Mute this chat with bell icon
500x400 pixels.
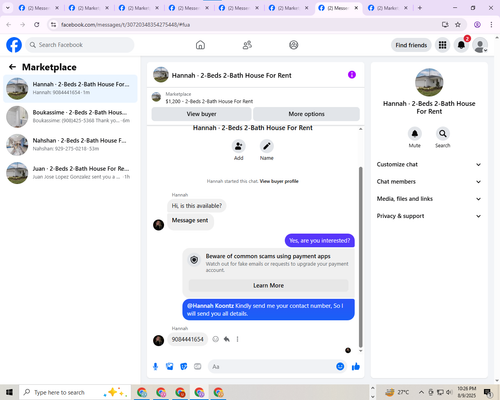[414, 134]
